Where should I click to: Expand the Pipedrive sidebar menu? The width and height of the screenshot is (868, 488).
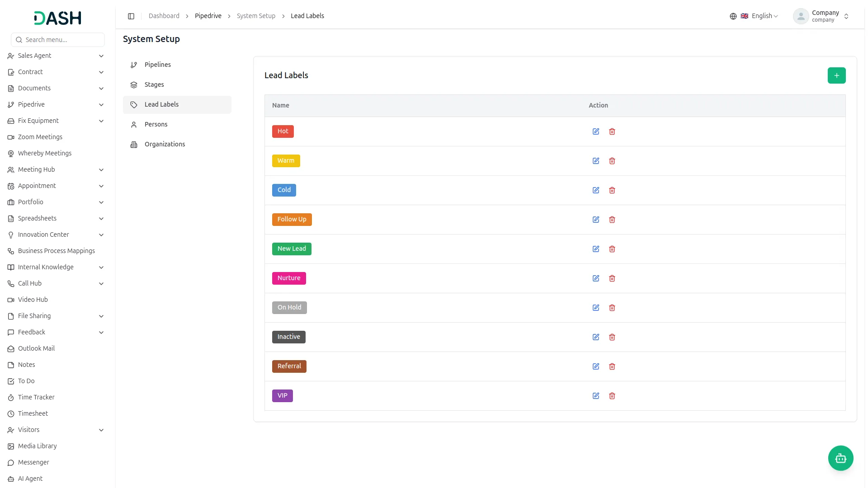56,104
